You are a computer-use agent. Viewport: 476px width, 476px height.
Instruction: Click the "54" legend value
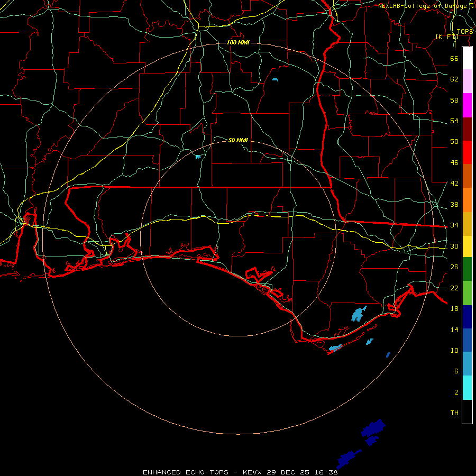(x=454, y=121)
